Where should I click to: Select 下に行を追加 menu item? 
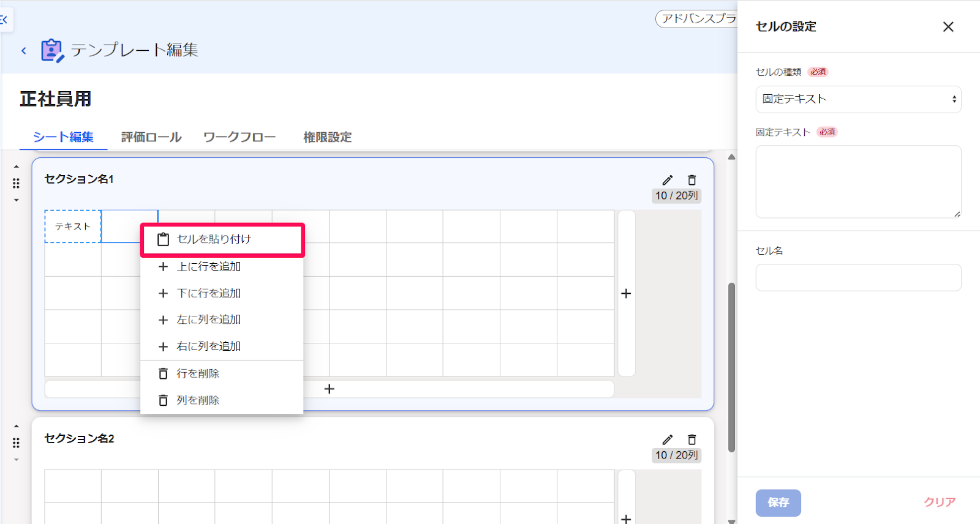click(x=222, y=293)
